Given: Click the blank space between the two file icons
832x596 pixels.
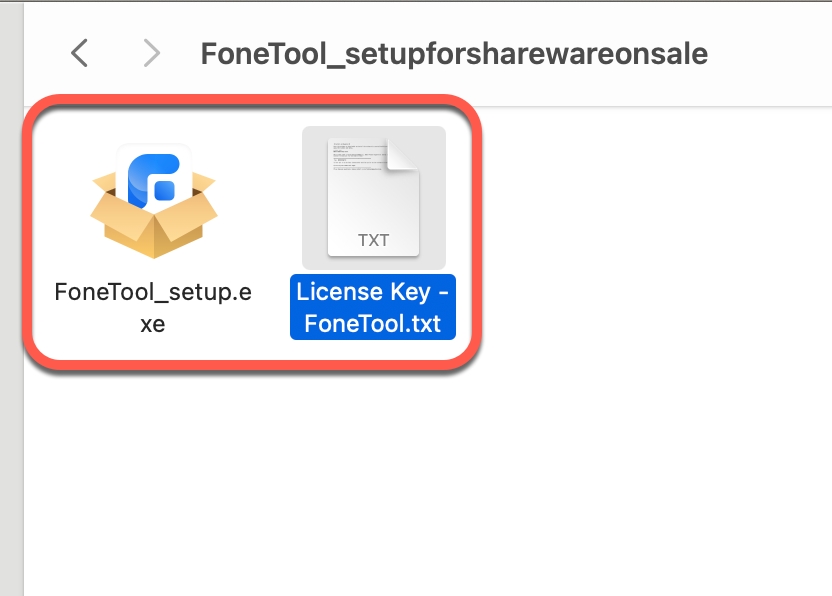Looking at the screenshot, I should [260, 200].
